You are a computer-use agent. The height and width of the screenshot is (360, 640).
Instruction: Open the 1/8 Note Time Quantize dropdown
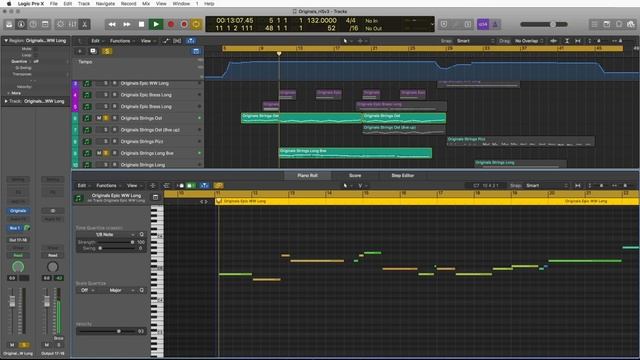[x=107, y=235]
